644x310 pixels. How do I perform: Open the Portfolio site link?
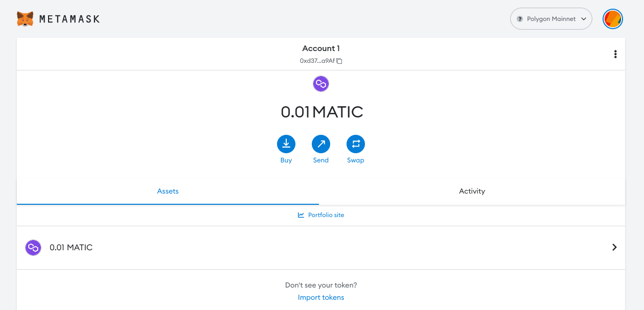tap(326, 215)
